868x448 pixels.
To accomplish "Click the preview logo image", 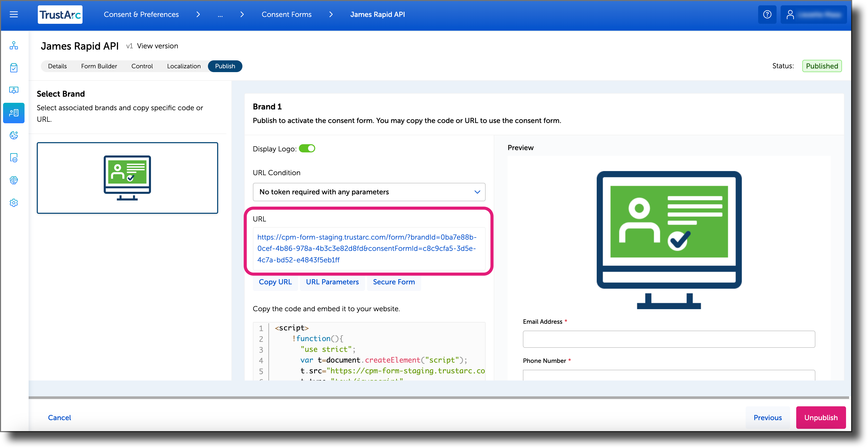I will (x=669, y=240).
